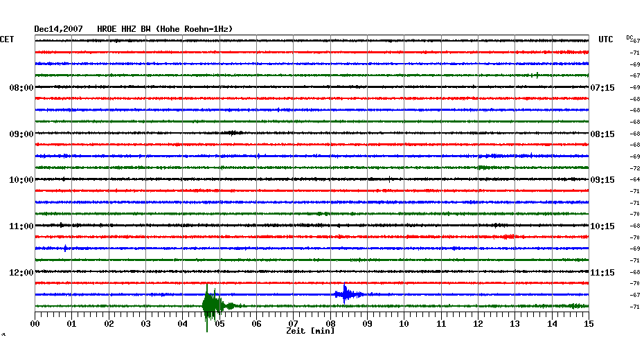Click the station title 'HROE HHZ BW (Hohe Roehn-1Hz)'
This screenshot has width=644, height=342.
pos(165,29)
